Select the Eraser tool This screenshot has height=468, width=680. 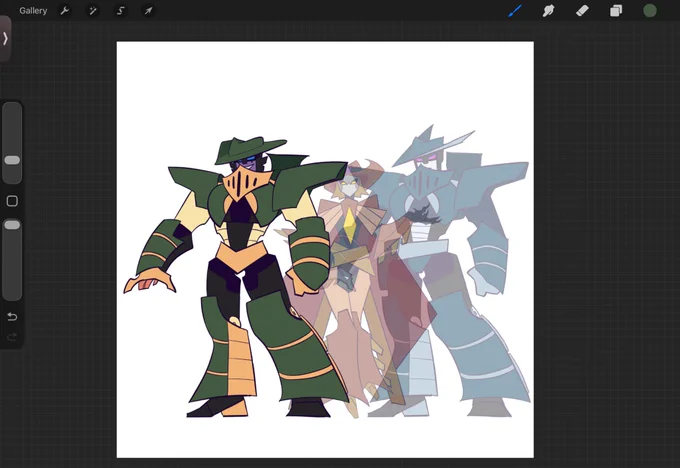point(582,11)
